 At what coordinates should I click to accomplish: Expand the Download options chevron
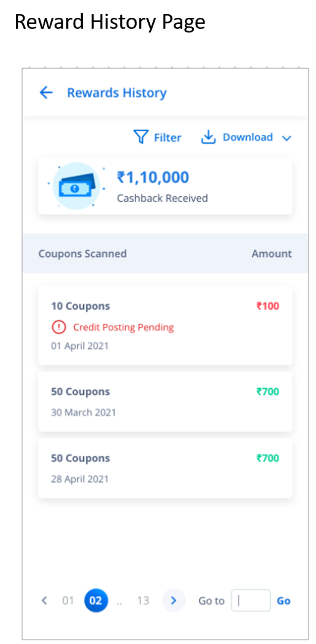point(287,138)
